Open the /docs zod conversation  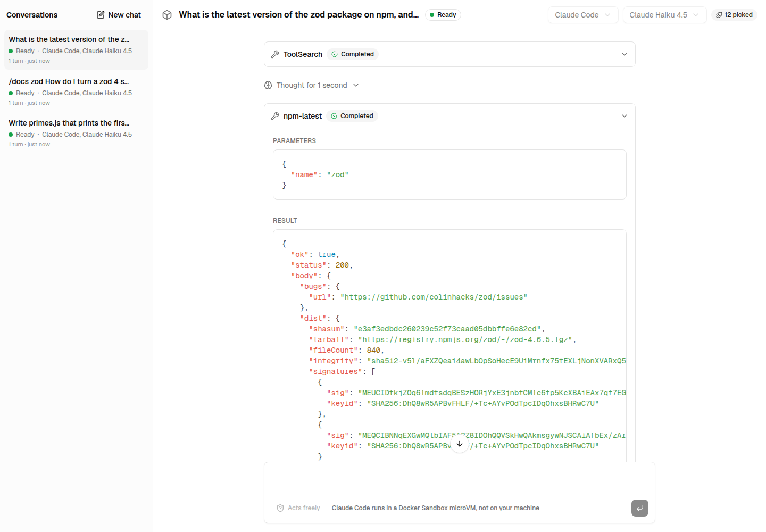pyautogui.click(x=76, y=92)
